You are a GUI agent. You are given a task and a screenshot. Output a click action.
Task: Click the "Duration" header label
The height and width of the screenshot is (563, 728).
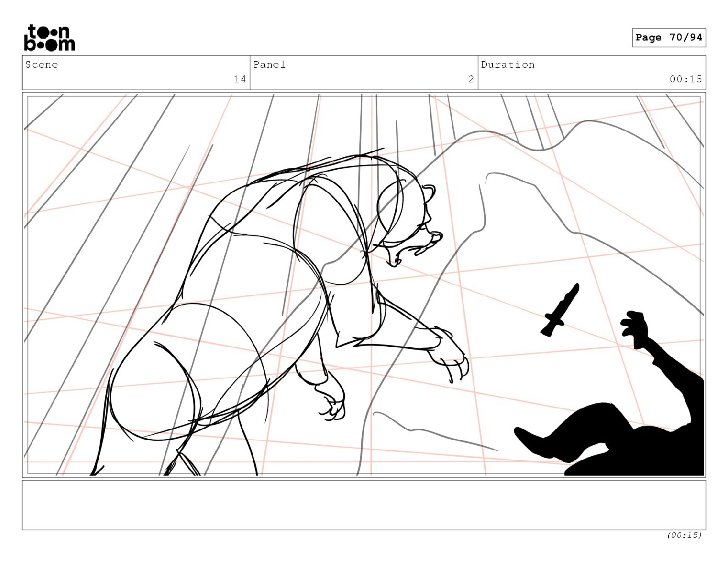click(x=508, y=64)
